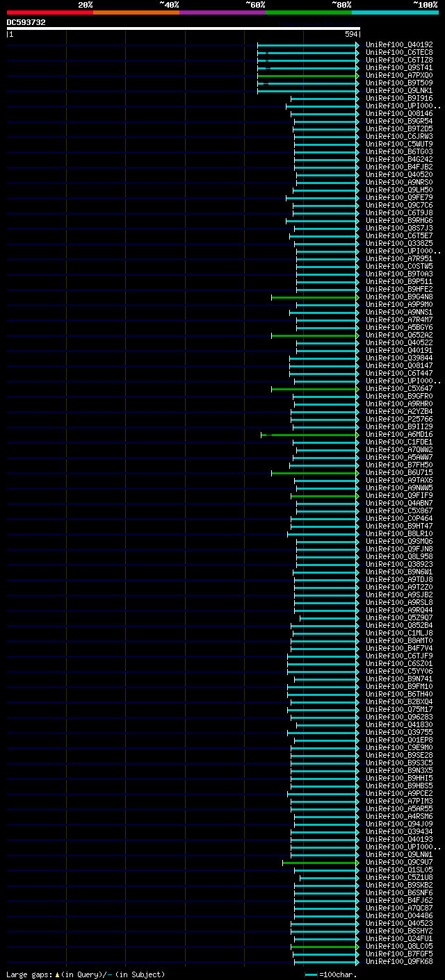The width and height of the screenshot is (445, 980).
Task: Select hit label UniRef100_A7R951
Action: pyautogui.click(x=399, y=258)
